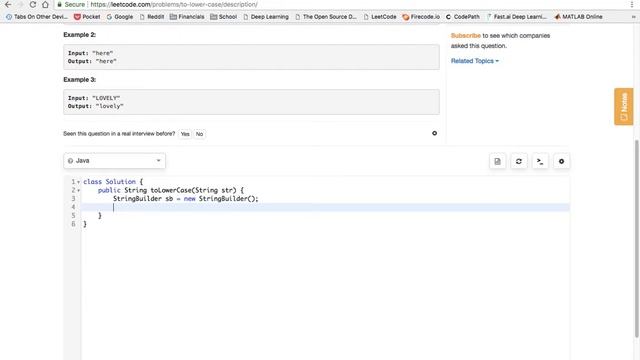
Task: Click the Output: "lovely" example text
Action: point(96,106)
